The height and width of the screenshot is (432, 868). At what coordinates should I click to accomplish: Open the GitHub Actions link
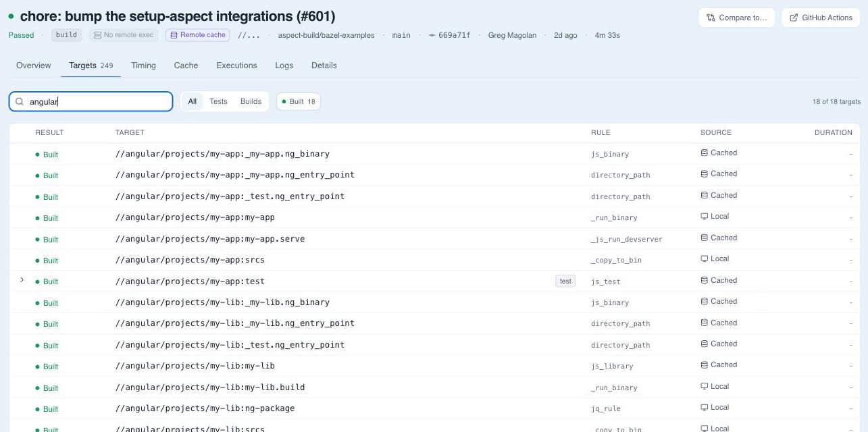821,18
